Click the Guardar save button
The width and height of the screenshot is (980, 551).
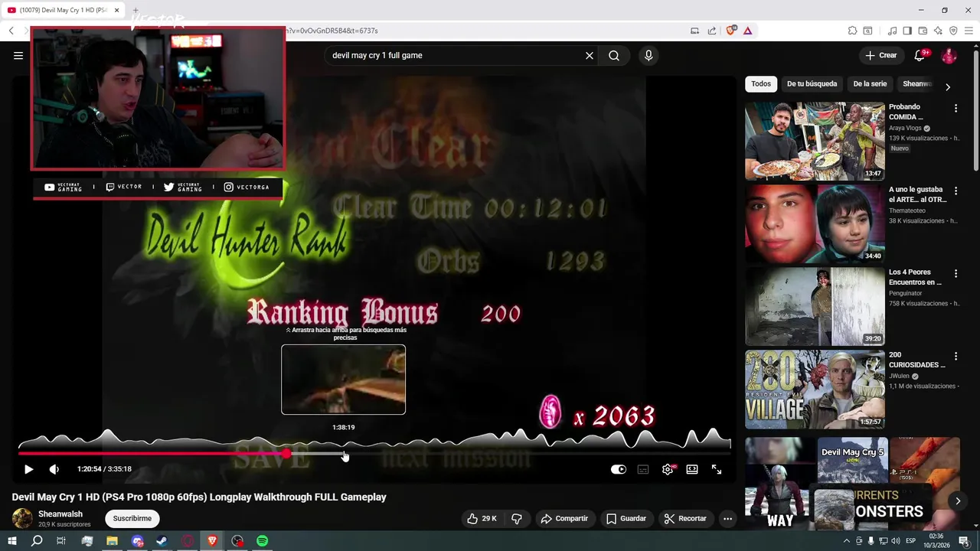coord(626,518)
